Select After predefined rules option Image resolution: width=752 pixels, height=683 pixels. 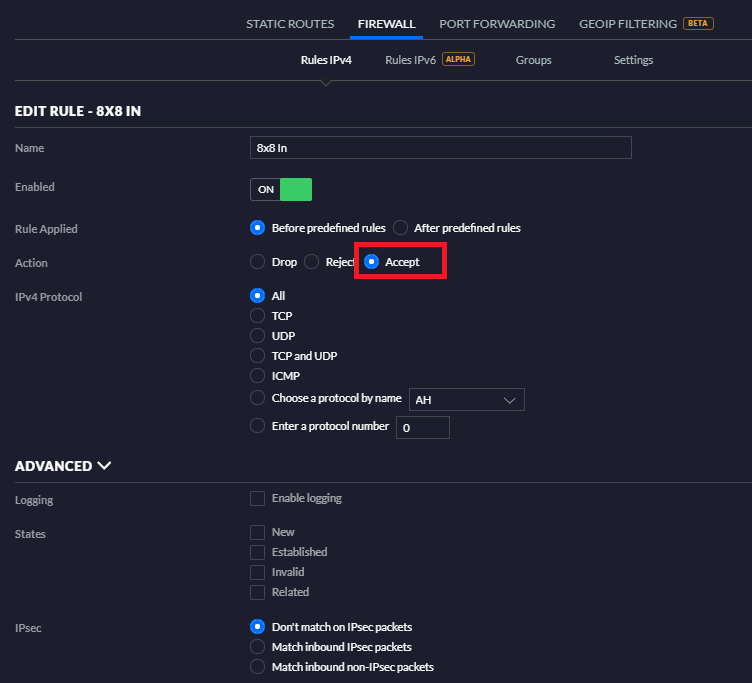[400, 228]
